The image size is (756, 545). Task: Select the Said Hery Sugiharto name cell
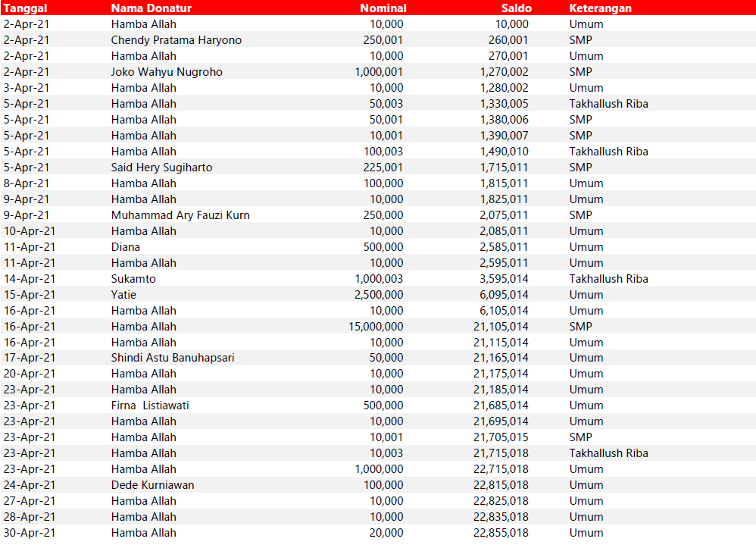point(161,168)
